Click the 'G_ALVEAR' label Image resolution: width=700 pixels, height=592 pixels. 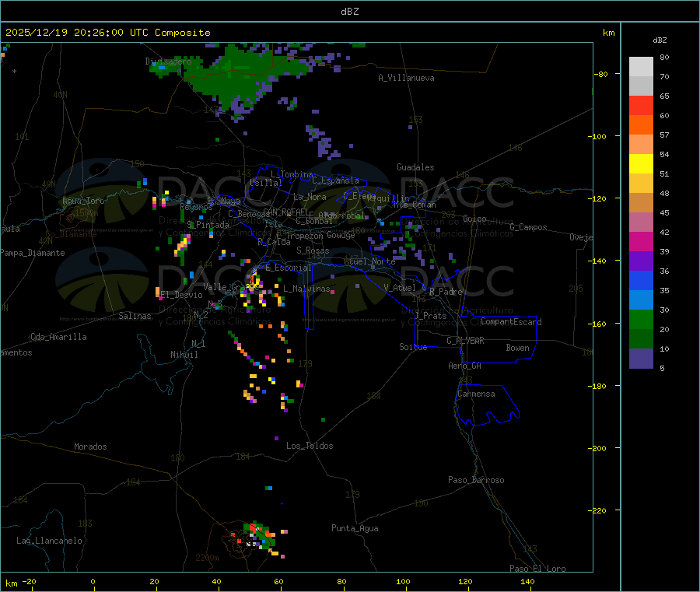[x=465, y=341]
